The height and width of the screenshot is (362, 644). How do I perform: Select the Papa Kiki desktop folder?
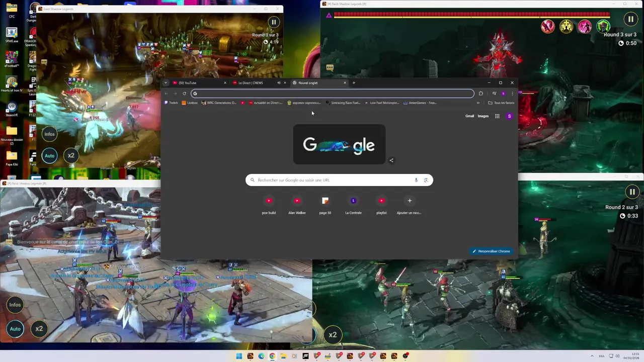tap(12, 158)
